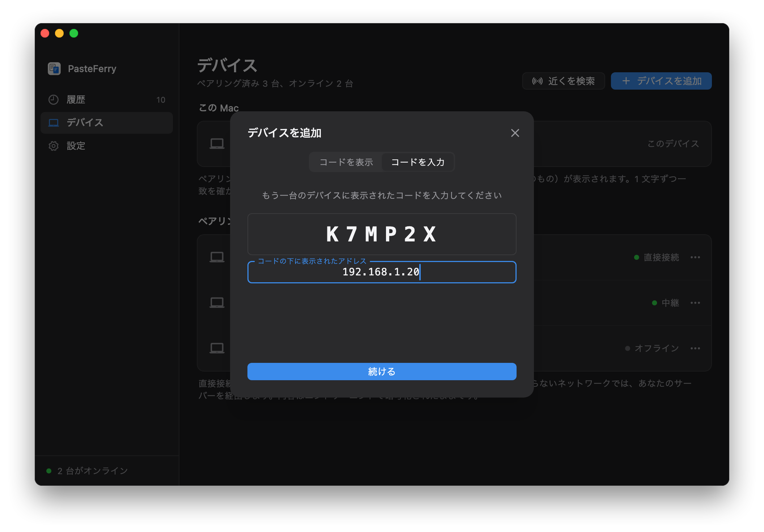Viewport: 764px width, 532px height.
Task: Open more options for 直接接続 device
Action: [695, 257]
